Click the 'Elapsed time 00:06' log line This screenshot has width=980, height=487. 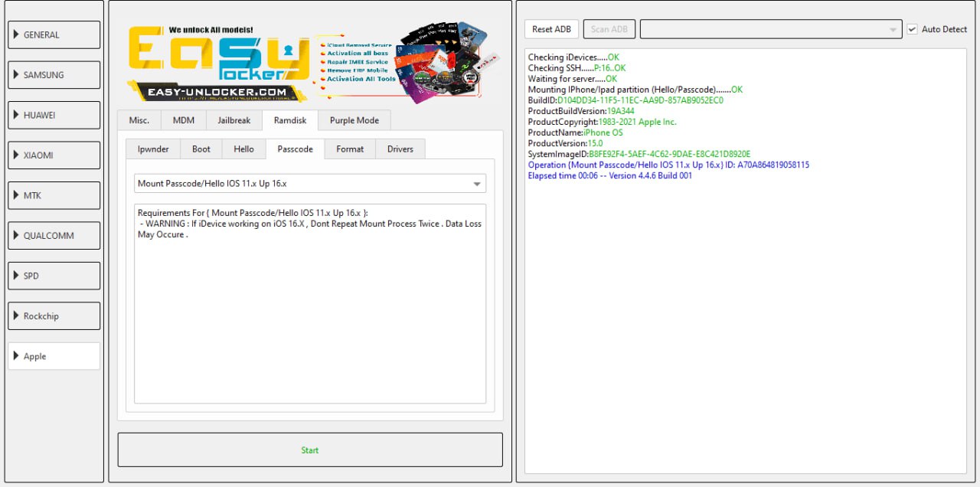pyautogui.click(x=610, y=175)
